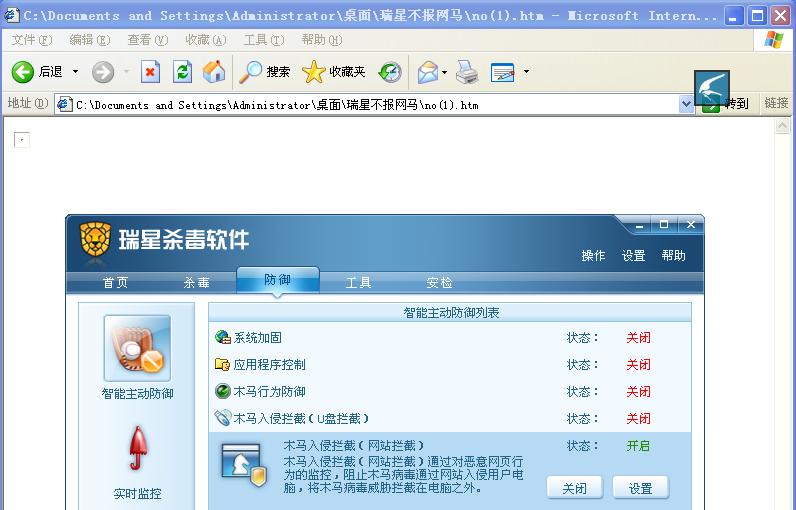
Task: Open the 查看 menu
Action: tap(147, 40)
